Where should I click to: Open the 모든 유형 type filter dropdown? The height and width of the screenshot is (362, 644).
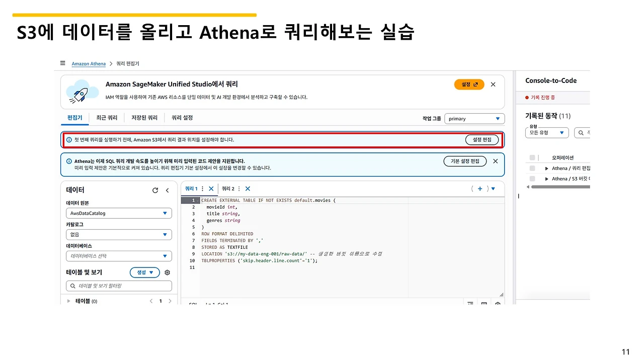coord(546,133)
